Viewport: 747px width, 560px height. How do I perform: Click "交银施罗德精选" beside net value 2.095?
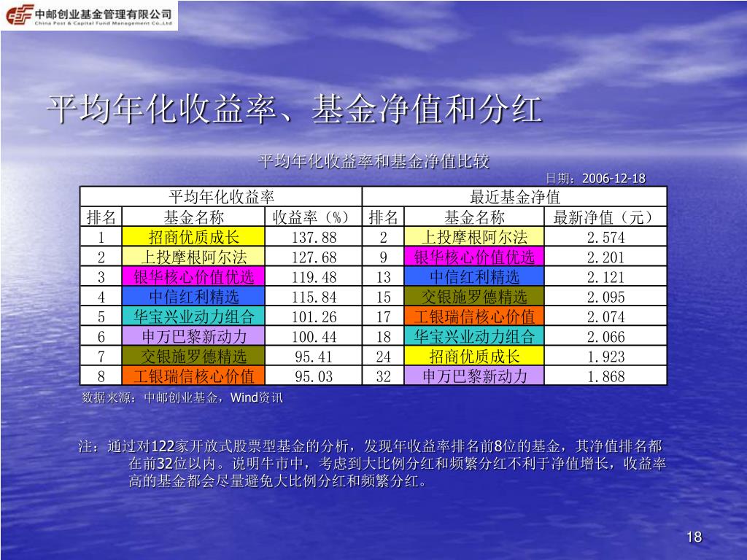tap(474, 297)
